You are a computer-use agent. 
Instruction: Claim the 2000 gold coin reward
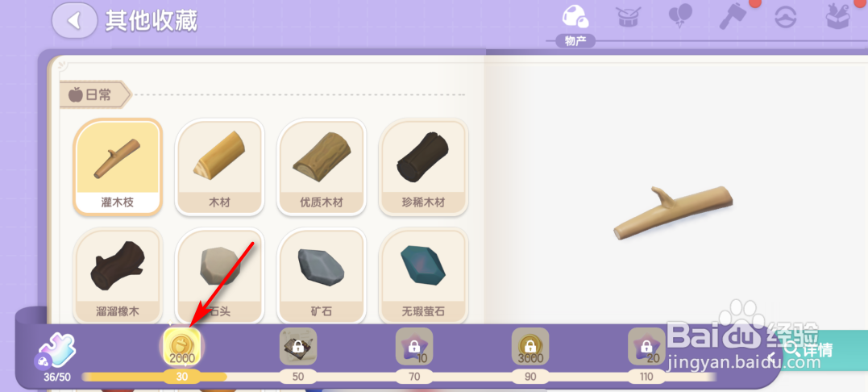pyautogui.click(x=182, y=347)
